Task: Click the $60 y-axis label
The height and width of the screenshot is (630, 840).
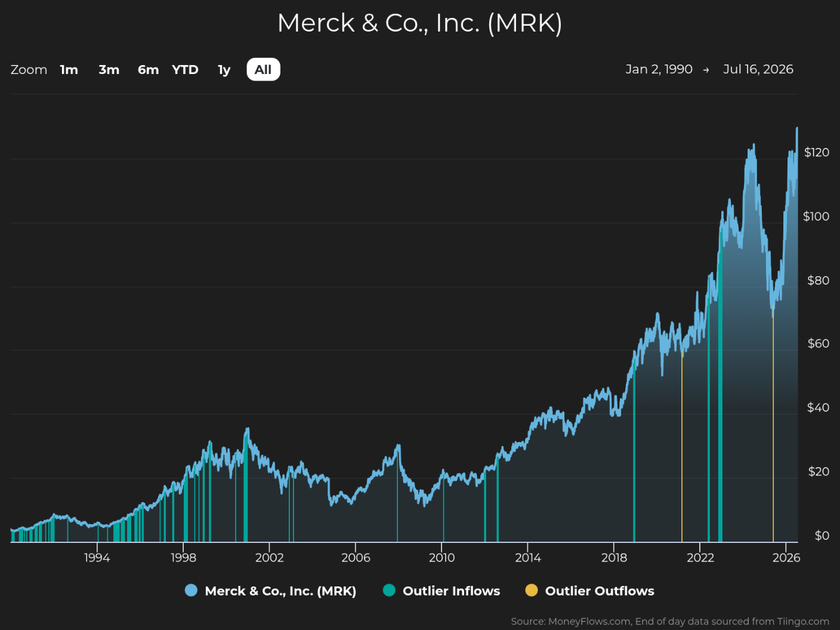Action: point(818,344)
